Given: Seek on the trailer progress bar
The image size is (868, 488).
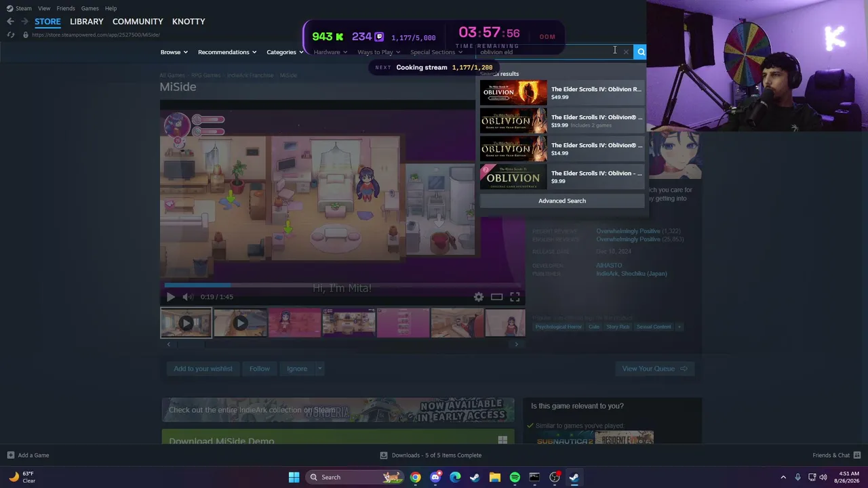Looking at the screenshot, I should coord(342,285).
